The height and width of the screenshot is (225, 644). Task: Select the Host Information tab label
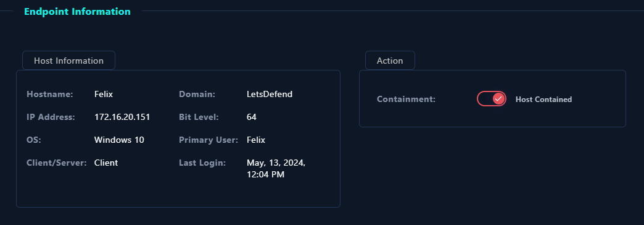[x=68, y=61]
